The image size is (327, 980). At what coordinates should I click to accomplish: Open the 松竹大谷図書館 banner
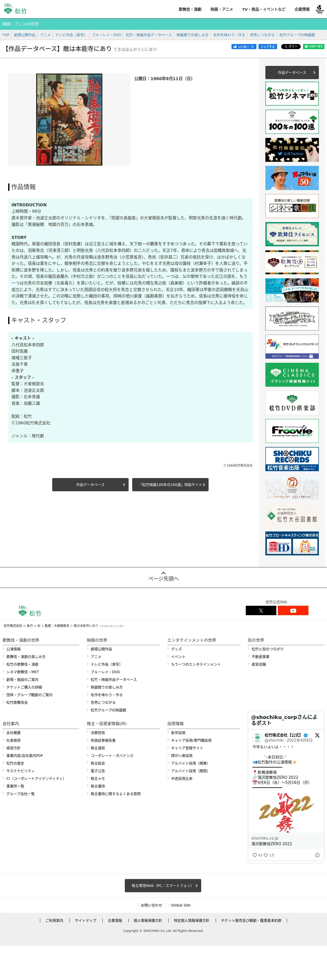tap(292, 515)
